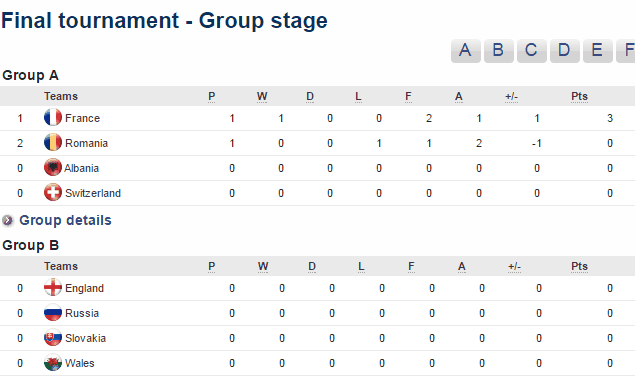Click the Wales flag icon
Screen dimensions: 635x377
point(53,363)
